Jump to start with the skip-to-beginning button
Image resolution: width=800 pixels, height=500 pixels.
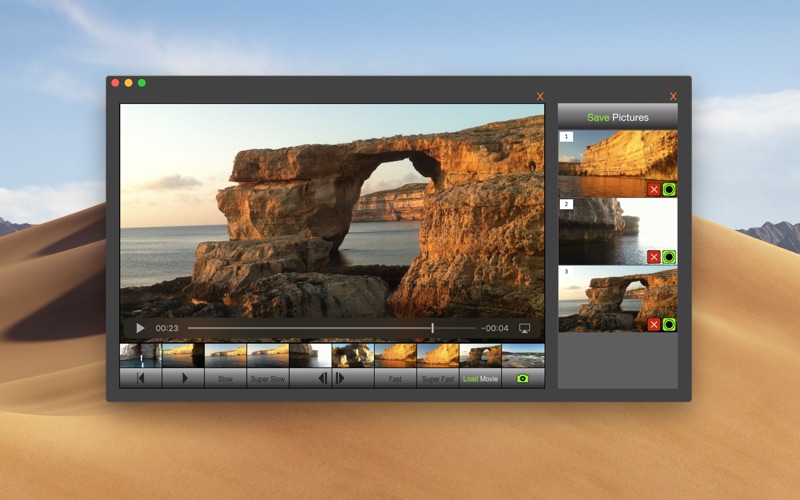(141, 379)
